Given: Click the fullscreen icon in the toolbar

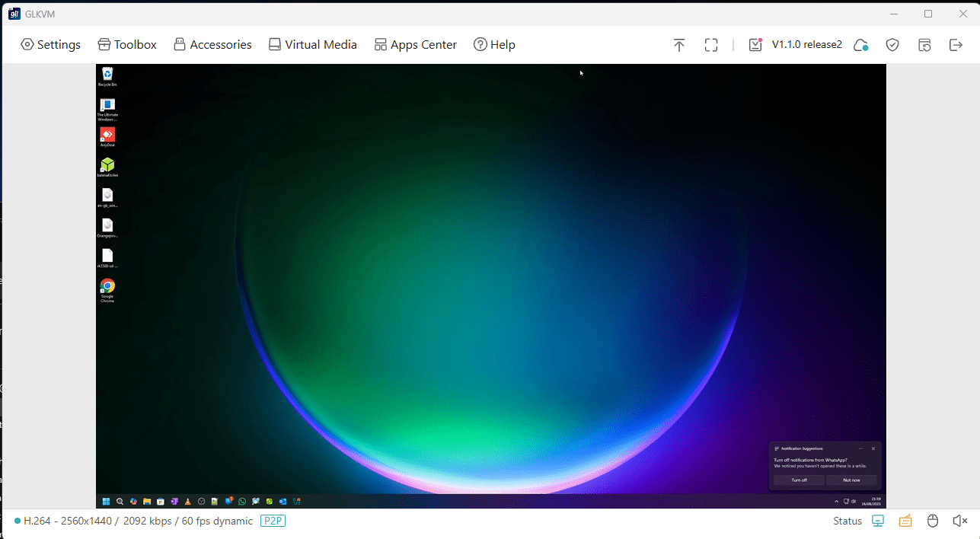Looking at the screenshot, I should click(711, 45).
